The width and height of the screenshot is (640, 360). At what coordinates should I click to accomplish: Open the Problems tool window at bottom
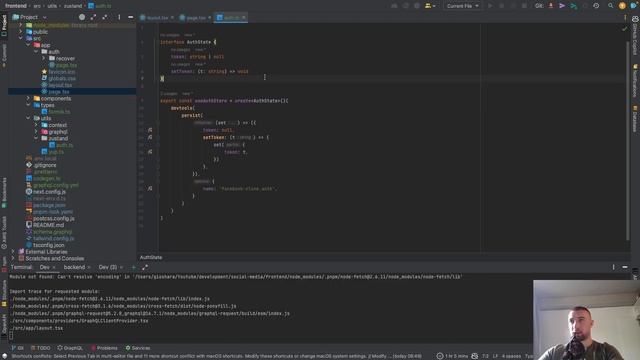coord(104,348)
